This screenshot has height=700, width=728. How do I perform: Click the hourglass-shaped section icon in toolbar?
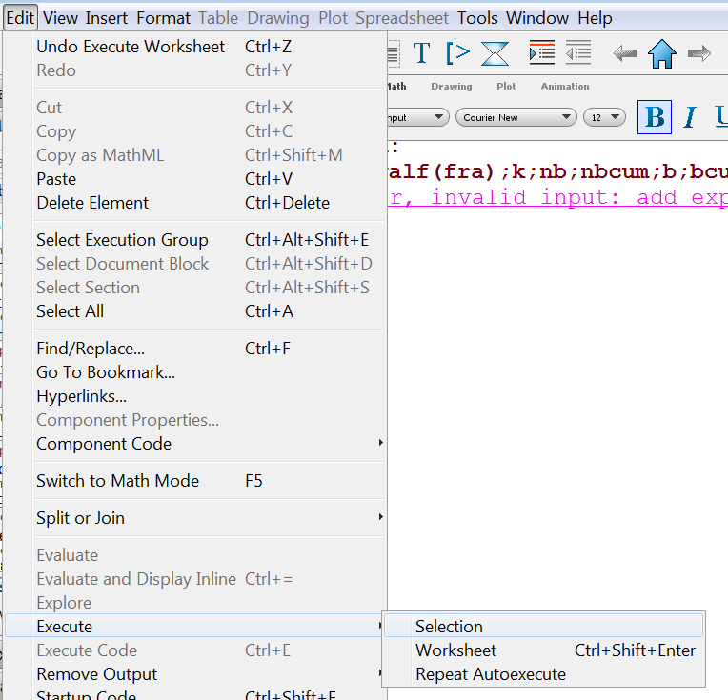click(495, 53)
